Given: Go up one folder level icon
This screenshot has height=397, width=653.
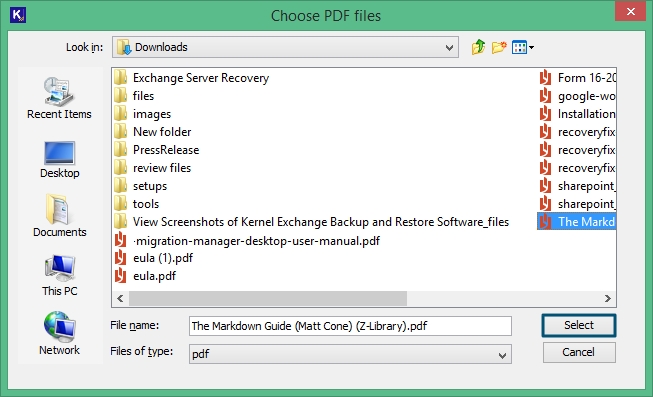Looking at the screenshot, I should 479,47.
